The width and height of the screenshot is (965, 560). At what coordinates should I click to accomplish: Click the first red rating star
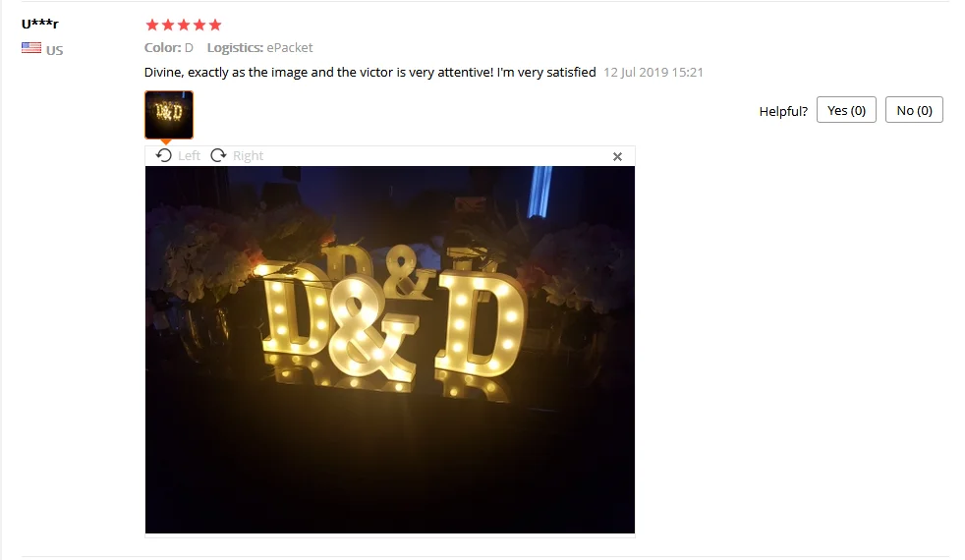point(152,25)
